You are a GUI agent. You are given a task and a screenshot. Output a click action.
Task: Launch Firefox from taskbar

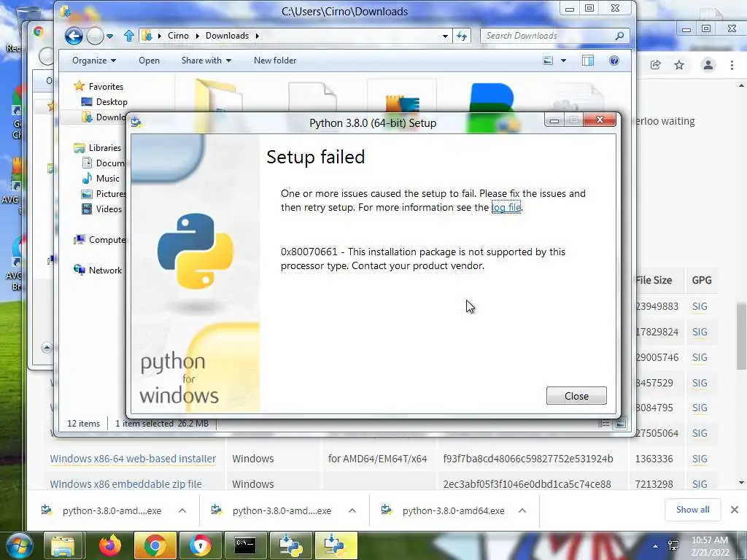click(109, 545)
